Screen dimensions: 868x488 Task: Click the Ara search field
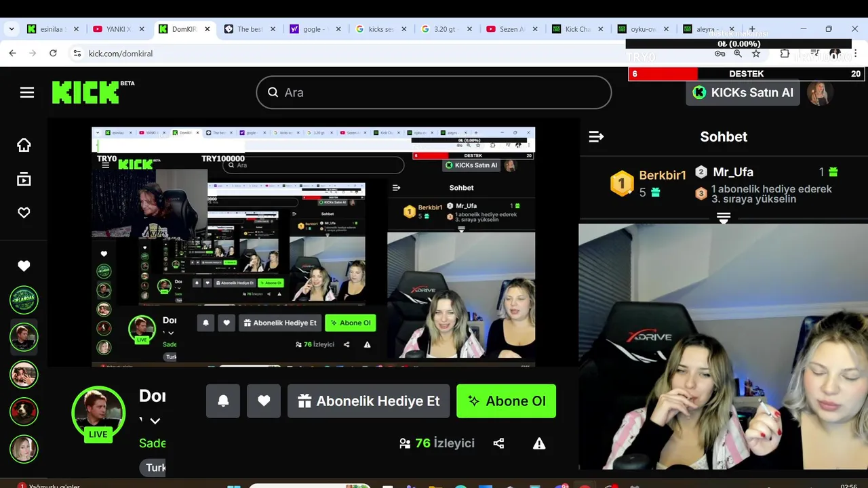(x=434, y=92)
